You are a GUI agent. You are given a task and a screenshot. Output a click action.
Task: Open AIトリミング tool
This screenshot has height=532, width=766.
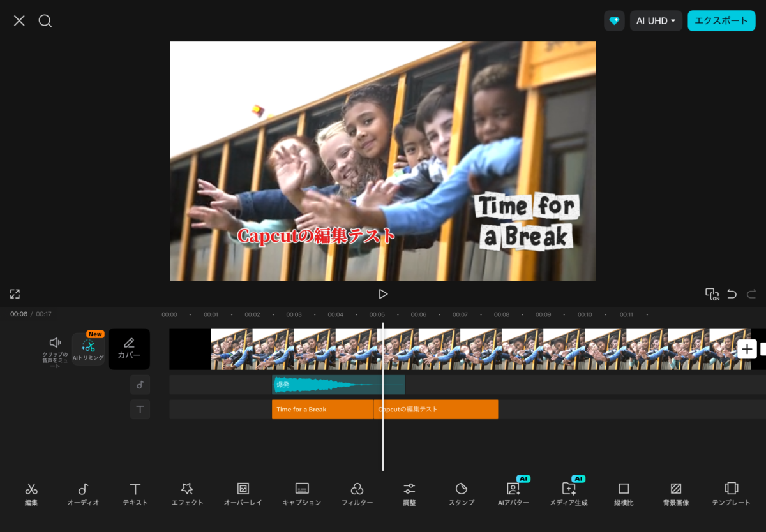(88, 349)
